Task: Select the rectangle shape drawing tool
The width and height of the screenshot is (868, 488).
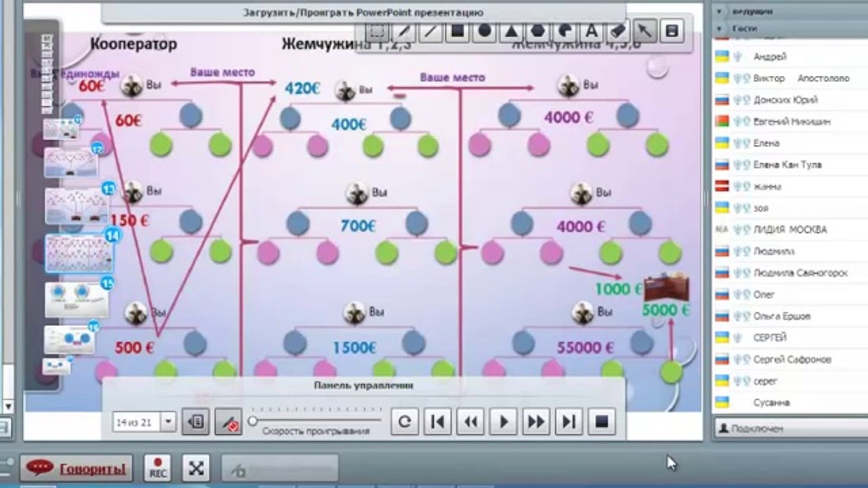Action: click(457, 31)
